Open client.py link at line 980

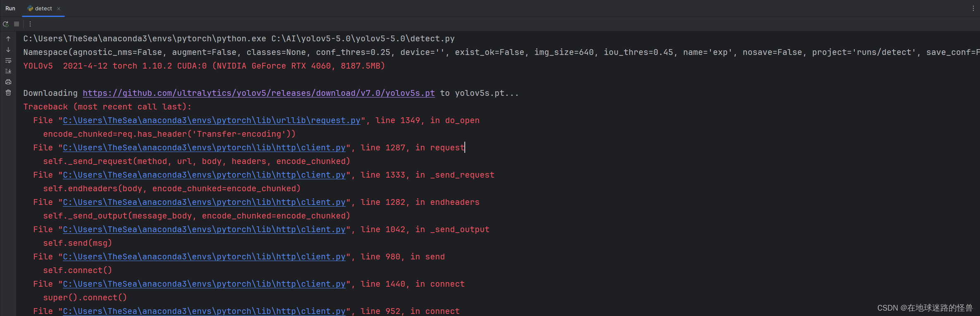[204, 257]
